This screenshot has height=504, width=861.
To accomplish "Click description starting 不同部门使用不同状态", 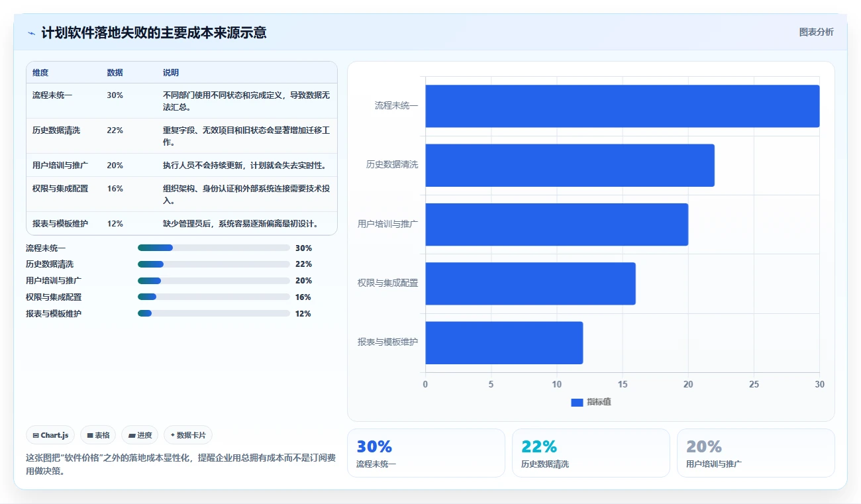I will point(246,101).
